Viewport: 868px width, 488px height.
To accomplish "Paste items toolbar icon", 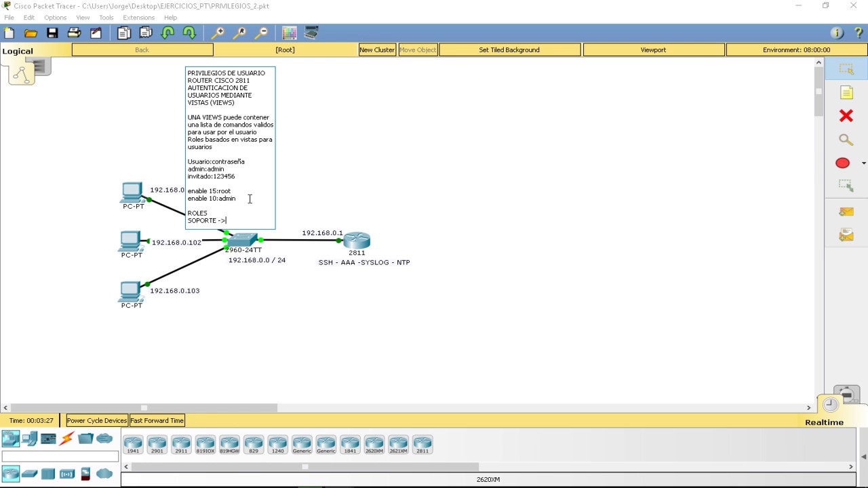I will point(146,33).
